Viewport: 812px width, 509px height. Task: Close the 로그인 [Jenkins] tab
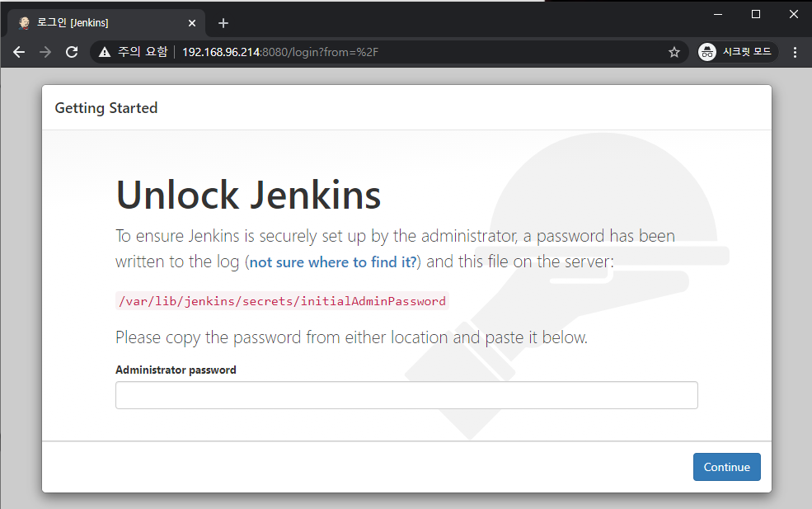tap(191, 23)
